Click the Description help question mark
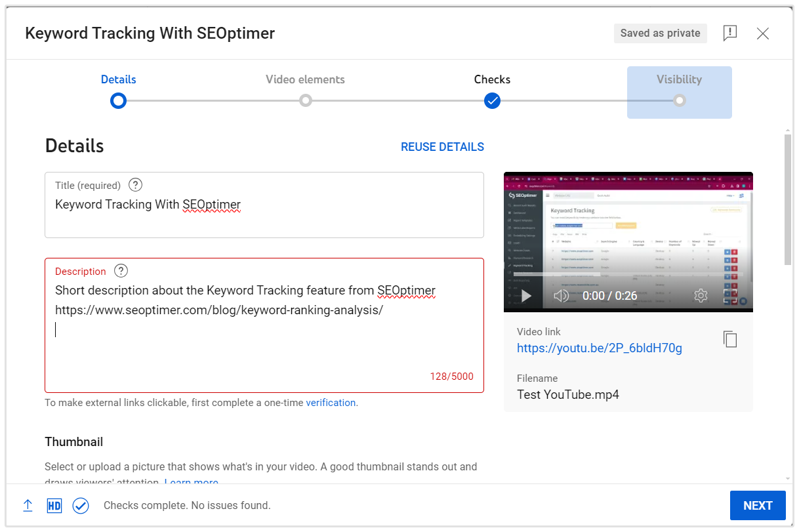This screenshot has height=532, width=799. tap(121, 271)
